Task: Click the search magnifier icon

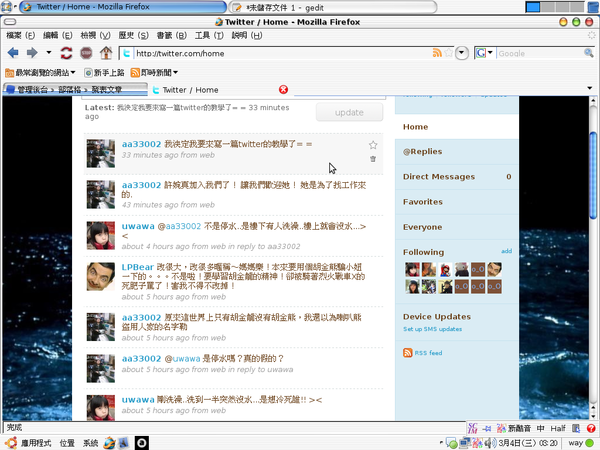Action: coord(589,53)
